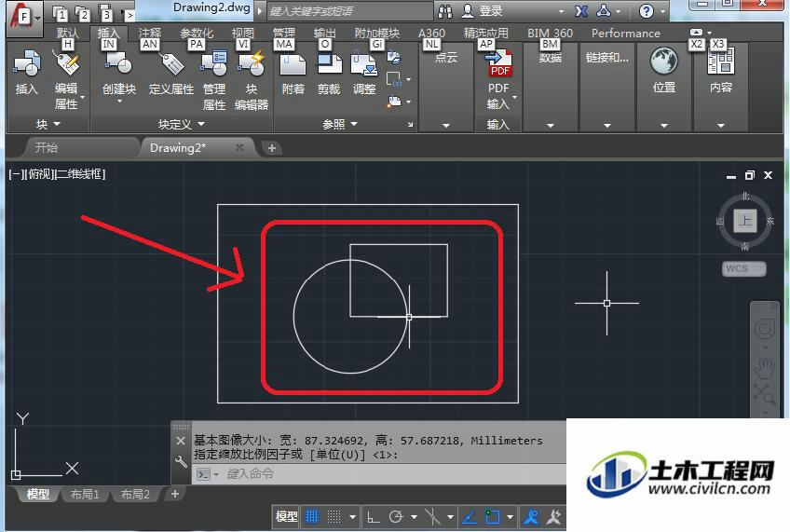790x532 pixels.
Task: Click the zoom extents icon in navigation bar
Action: coord(764,394)
